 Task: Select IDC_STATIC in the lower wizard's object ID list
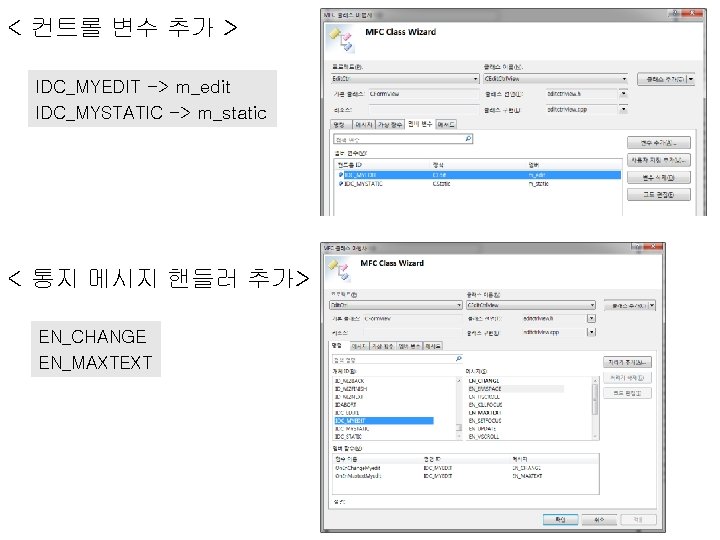(348, 437)
